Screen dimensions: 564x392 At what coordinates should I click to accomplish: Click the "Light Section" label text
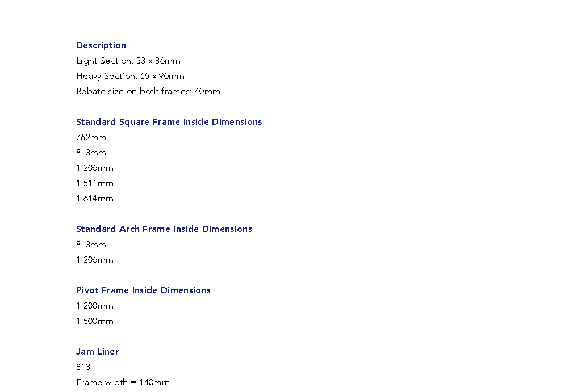[105, 61]
